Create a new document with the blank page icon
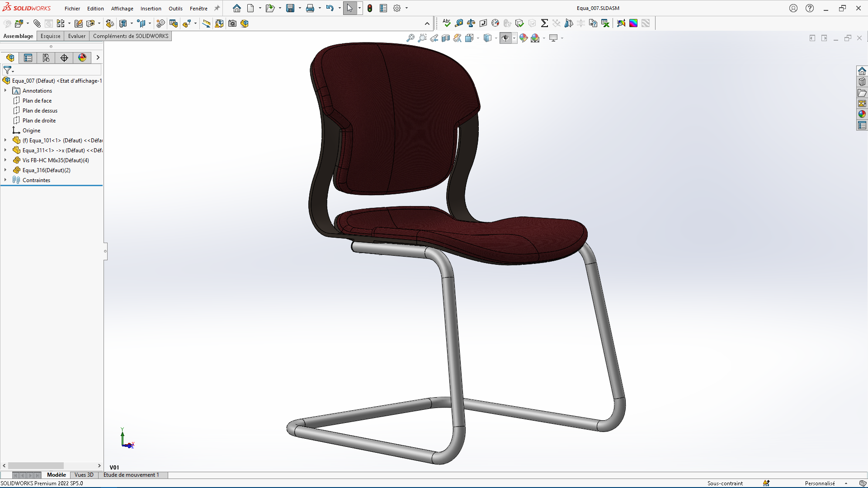Screen dimensions: 868x488 pyautogui.click(x=250, y=8)
